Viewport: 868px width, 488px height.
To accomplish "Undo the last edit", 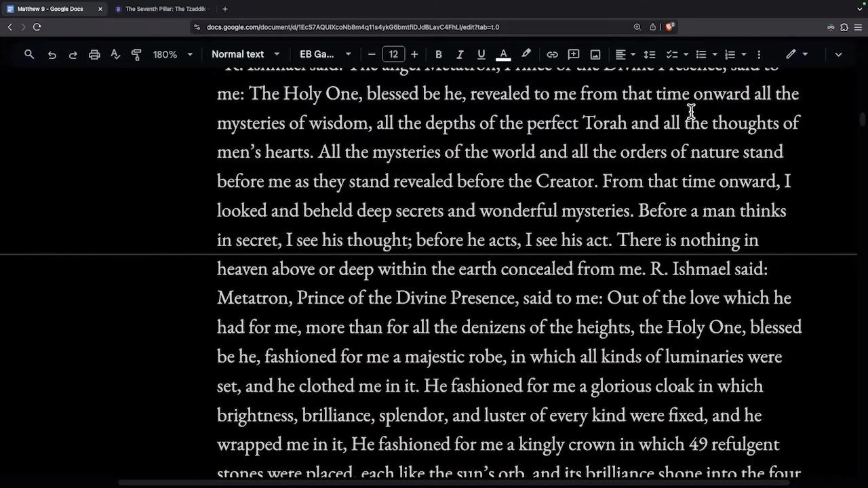I will point(52,54).
